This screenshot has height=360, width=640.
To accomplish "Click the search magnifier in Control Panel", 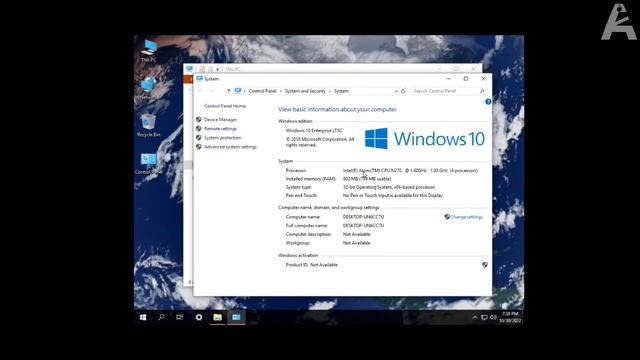I will coord(482,91).
